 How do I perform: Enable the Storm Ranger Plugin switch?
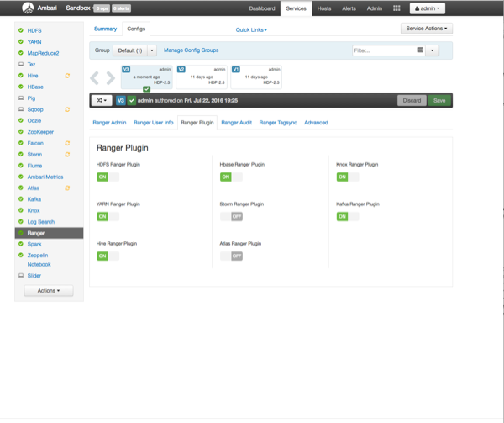tap(231, 216)
